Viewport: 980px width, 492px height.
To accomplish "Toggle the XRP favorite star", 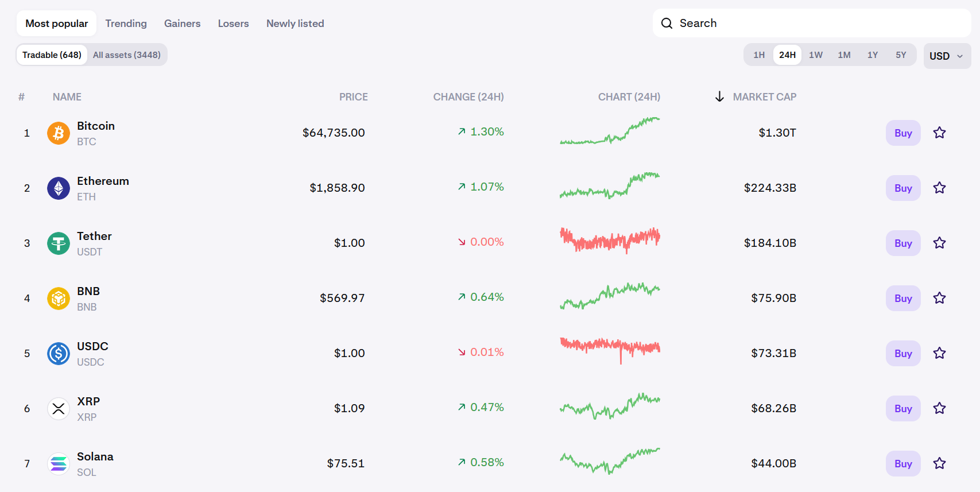I will 939,409.
